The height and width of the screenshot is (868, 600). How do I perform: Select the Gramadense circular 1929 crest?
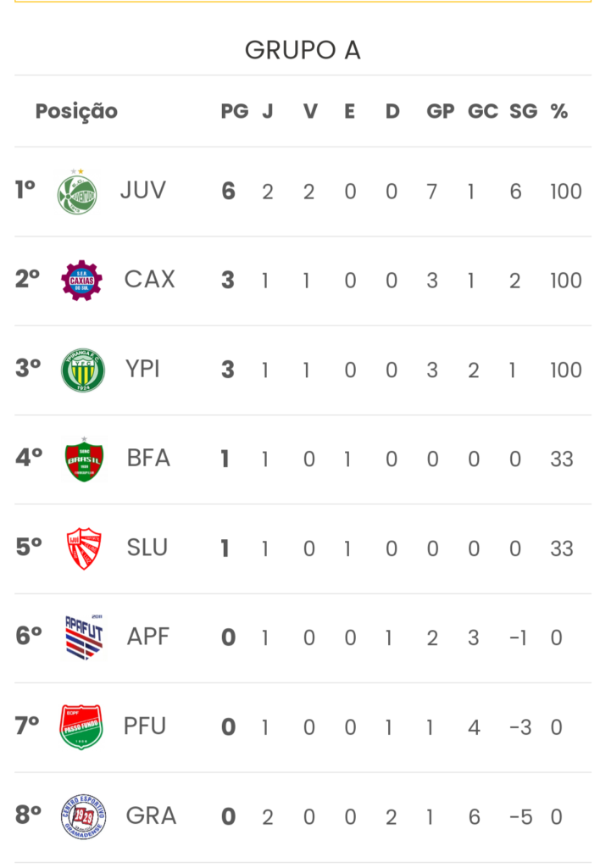(x=83, y=816)
